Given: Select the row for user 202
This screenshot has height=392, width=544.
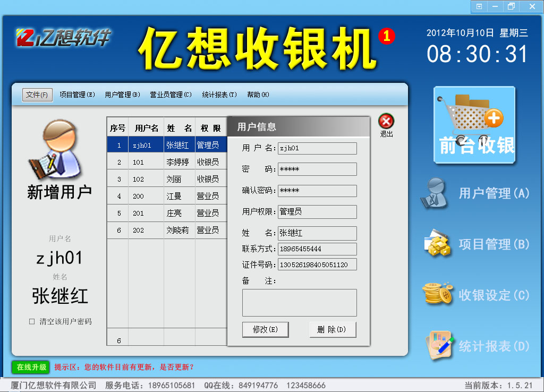Looking at the screenshot, I should pos(167,230).
